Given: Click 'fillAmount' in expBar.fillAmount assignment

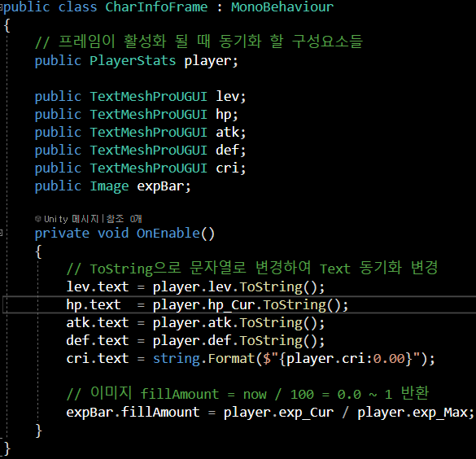Looking at the screenshot, I should pos(160,412).
